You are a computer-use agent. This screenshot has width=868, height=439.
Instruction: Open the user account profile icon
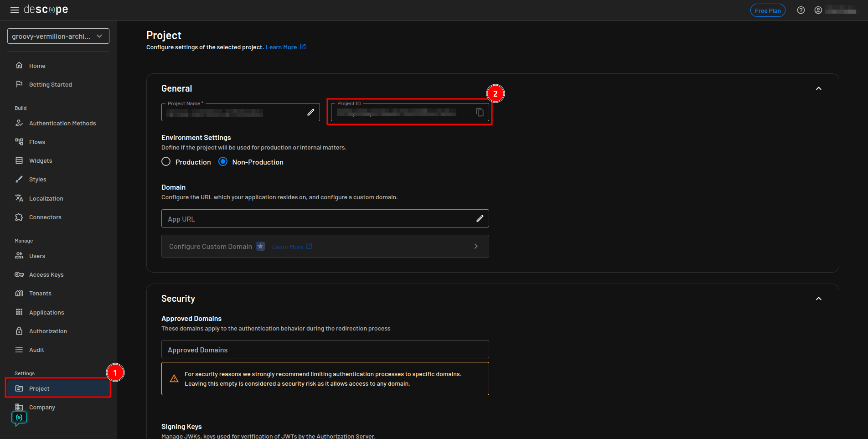pyautogui.click(x=818, y=10)
